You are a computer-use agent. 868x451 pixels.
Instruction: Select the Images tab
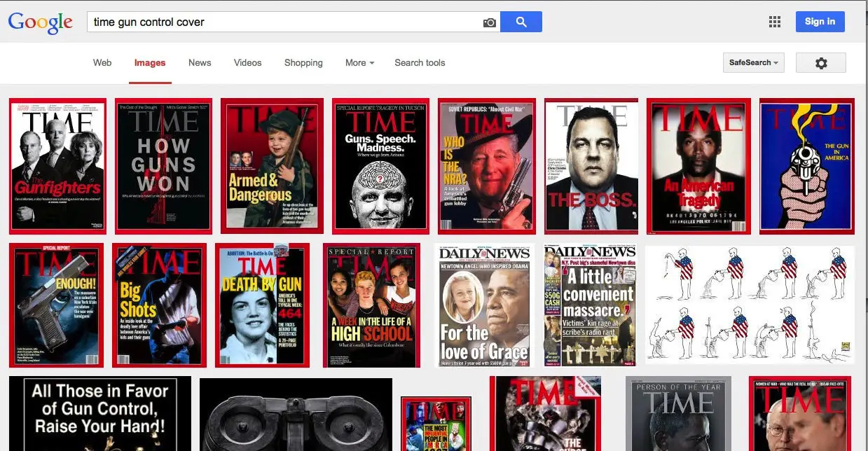click(x=150, y=63)
